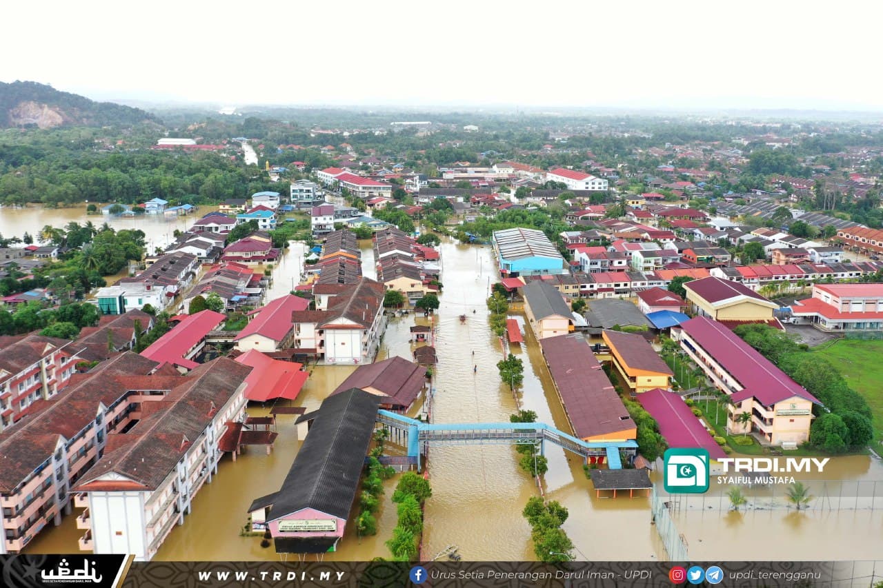Image resolution: width=883 pixels, height=588 pixels.
Task: Open the Instagram icon near updi_terengganu
Action: coord(677,574)
